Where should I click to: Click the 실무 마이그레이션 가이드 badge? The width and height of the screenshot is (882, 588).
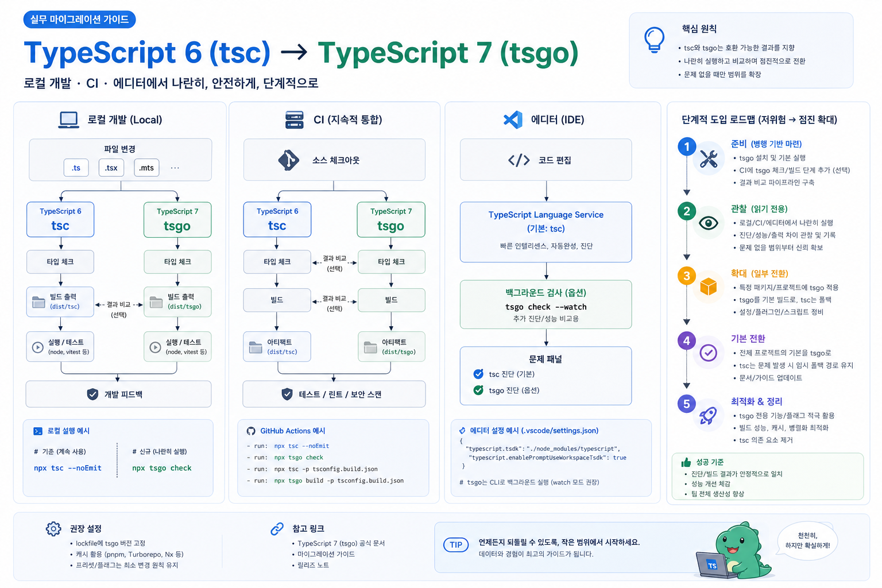[x=79, y=20]
